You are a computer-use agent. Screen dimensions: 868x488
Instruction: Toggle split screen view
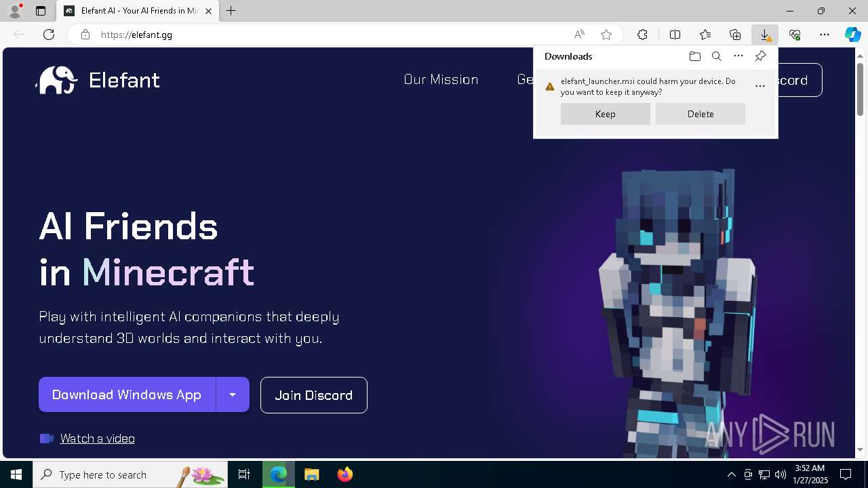click(x=675, y=35)
